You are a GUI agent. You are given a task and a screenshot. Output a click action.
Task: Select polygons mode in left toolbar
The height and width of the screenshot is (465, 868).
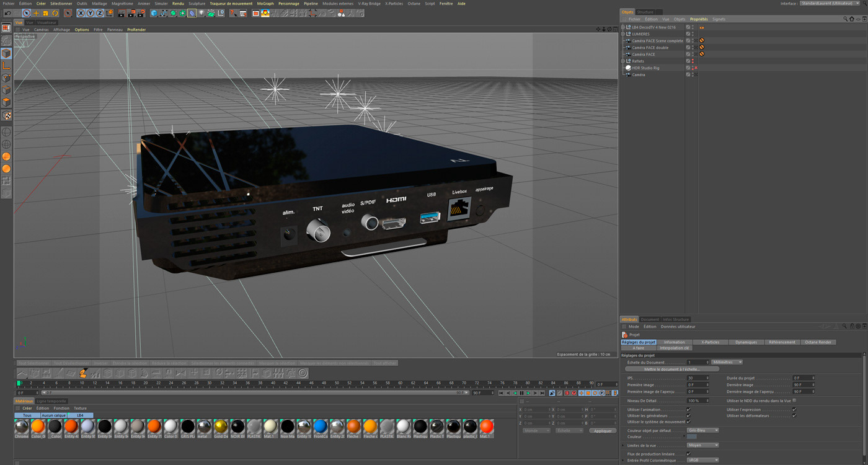pyautogui.click(x=6, y=103)
